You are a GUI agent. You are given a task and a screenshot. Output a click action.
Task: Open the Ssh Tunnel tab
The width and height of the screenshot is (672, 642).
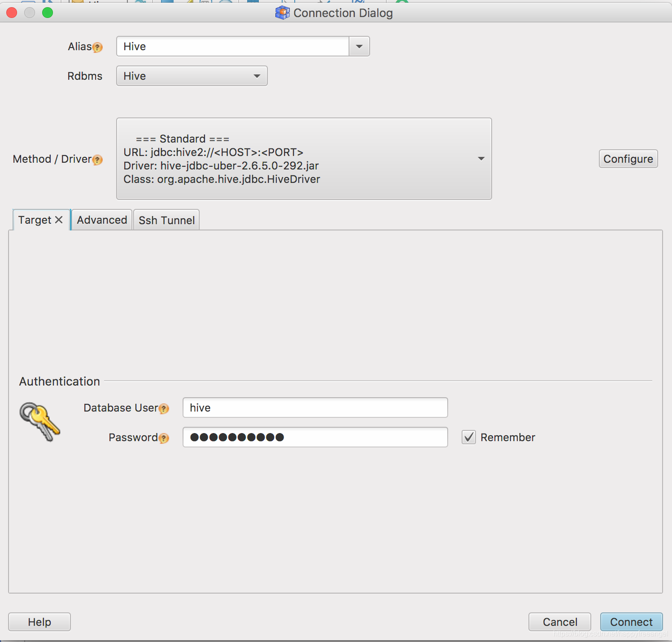pyautogui.click(x=166, y=220)
